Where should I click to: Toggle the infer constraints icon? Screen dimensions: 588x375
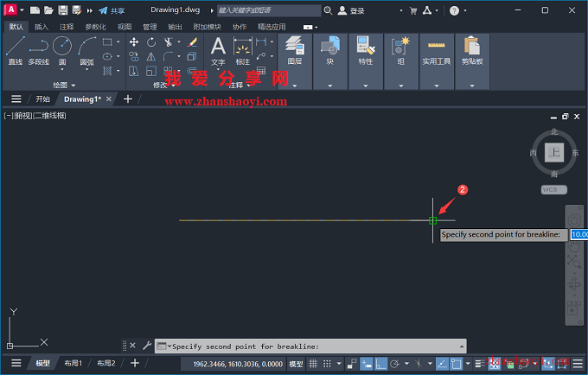(351, 364)
